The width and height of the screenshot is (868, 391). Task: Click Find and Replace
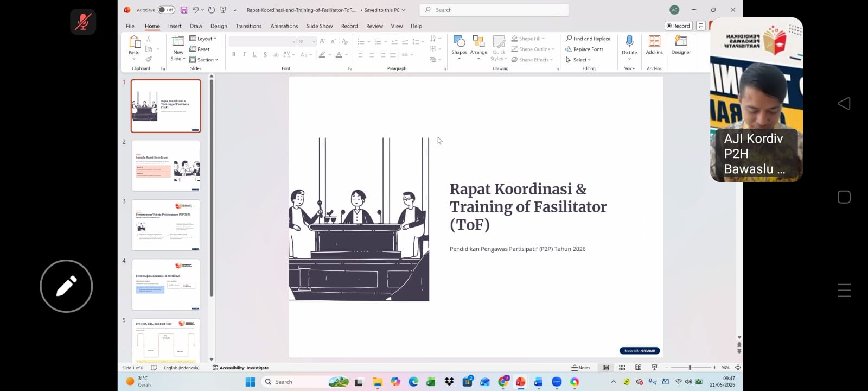[588, 39]
